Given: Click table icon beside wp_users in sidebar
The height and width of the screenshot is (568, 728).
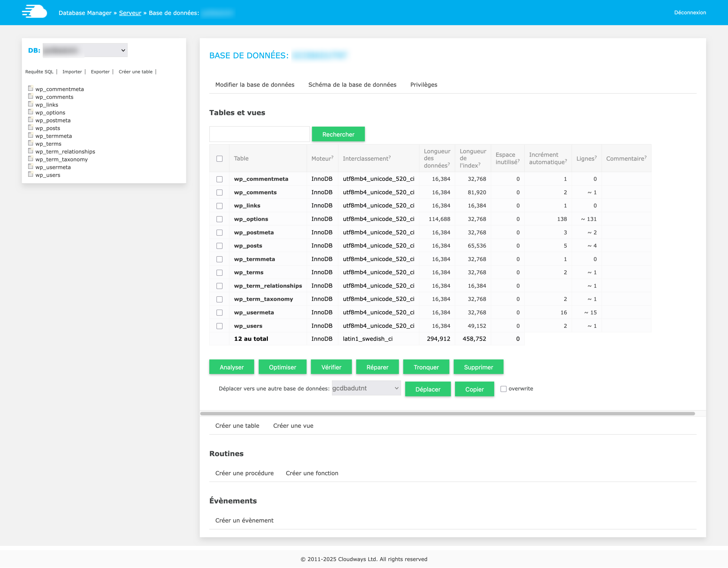Looking at the screenshot, I should [31, 174].
